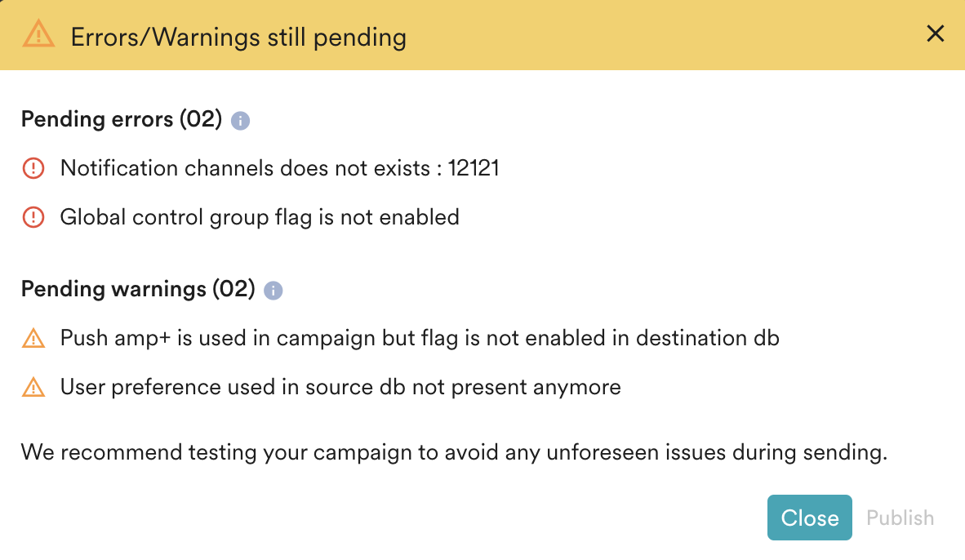Screen dimensions: 965x560
Task: Click the warning triangle icon in the header
Action: click(38, 34)
